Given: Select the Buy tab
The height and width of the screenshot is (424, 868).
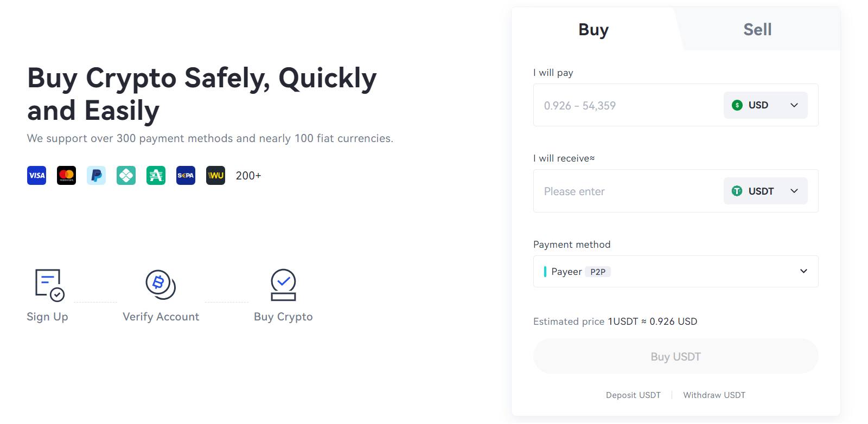Looking at the screenshot, I should click(x=593, y=29).
